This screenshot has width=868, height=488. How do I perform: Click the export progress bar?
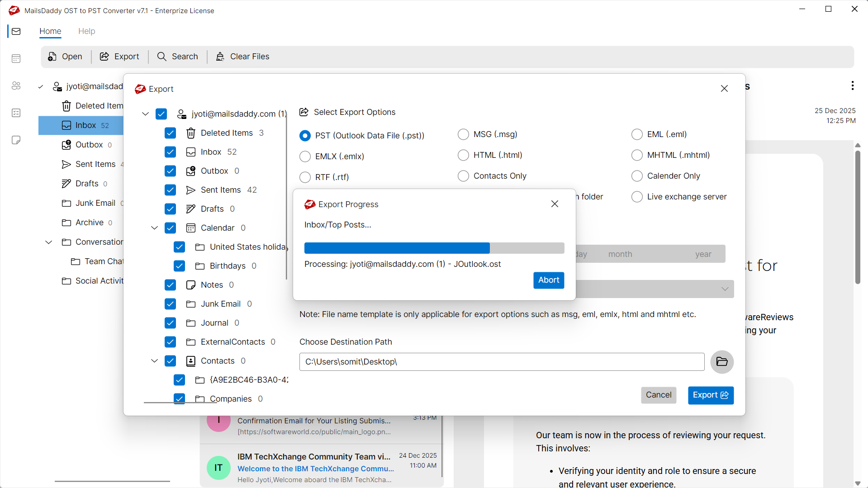(434, 248)
